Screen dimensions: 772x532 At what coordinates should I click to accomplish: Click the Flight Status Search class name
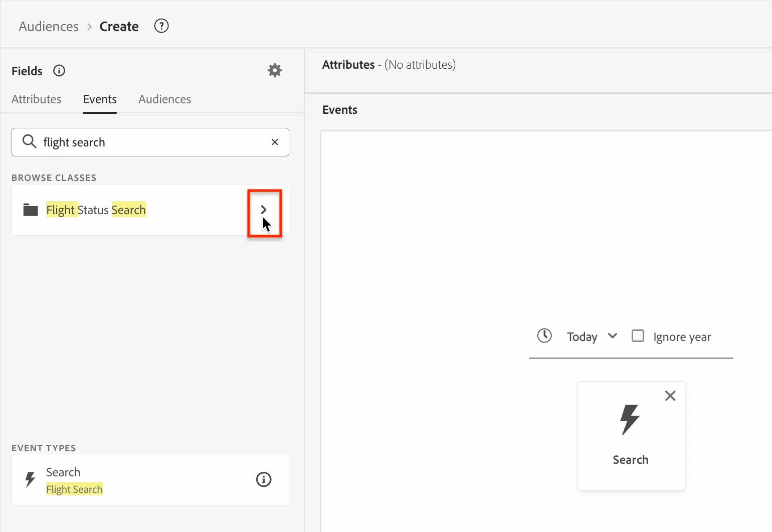click(96, 210)
